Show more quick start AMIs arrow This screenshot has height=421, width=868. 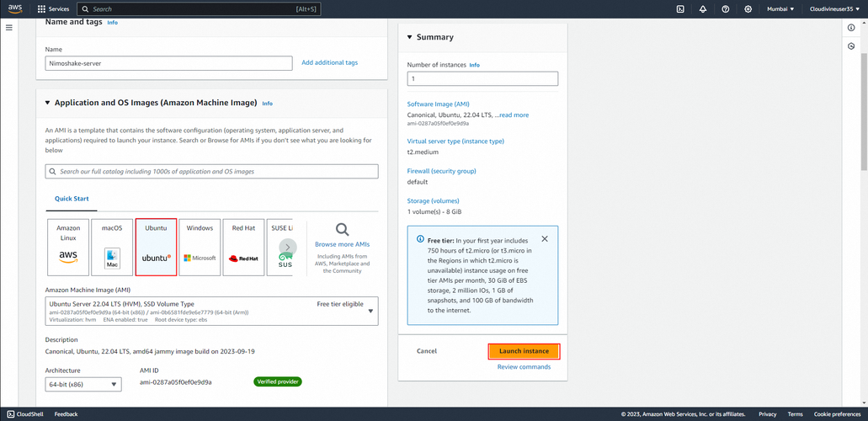coord(288,247)
